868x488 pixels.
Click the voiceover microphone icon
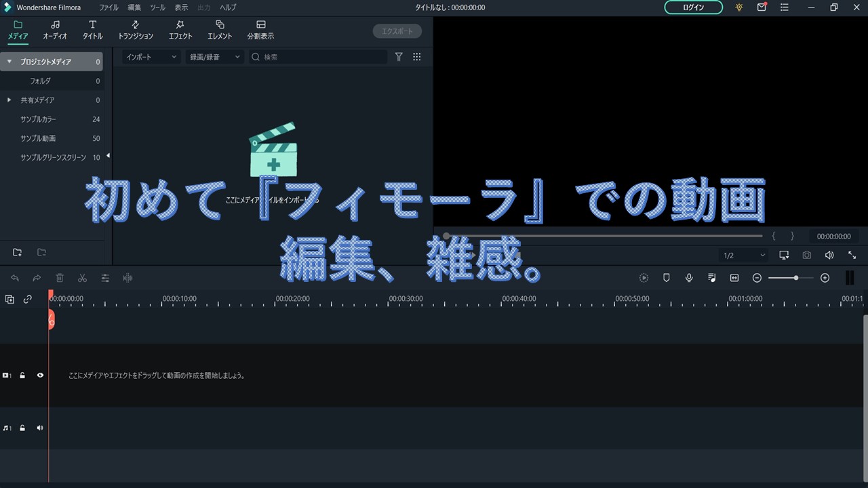pos(689,278)
